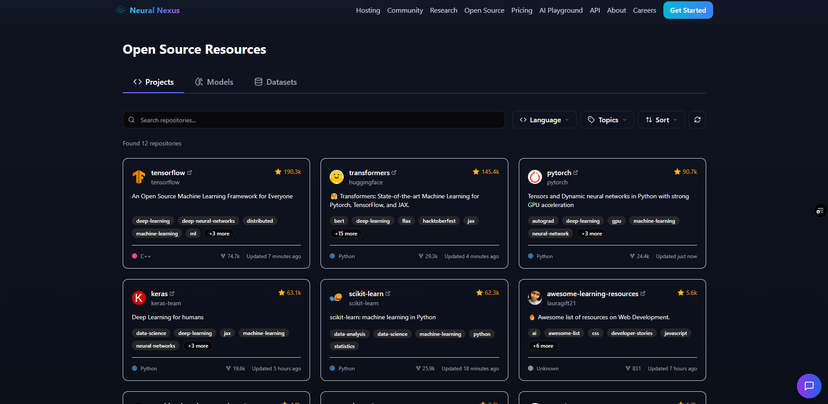Open the tensorflow external link icon
The image size is (828, 404).
[190, 172]
